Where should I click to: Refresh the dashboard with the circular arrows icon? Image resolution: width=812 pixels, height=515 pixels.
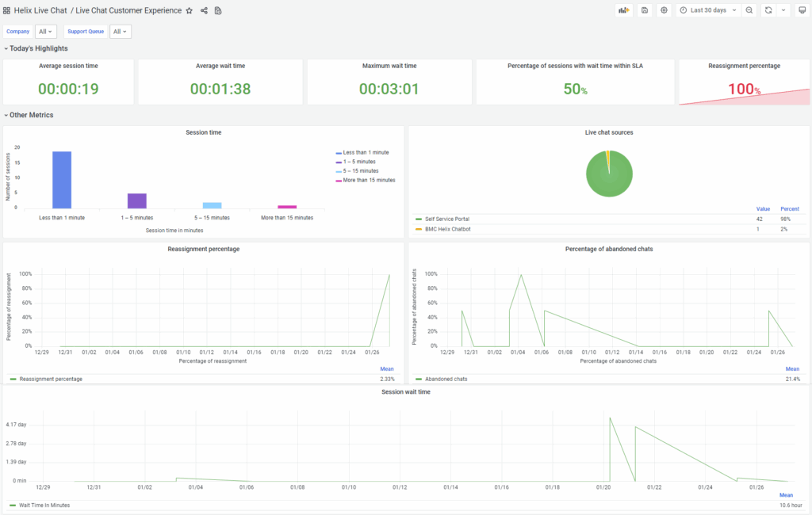coord(768,10)
